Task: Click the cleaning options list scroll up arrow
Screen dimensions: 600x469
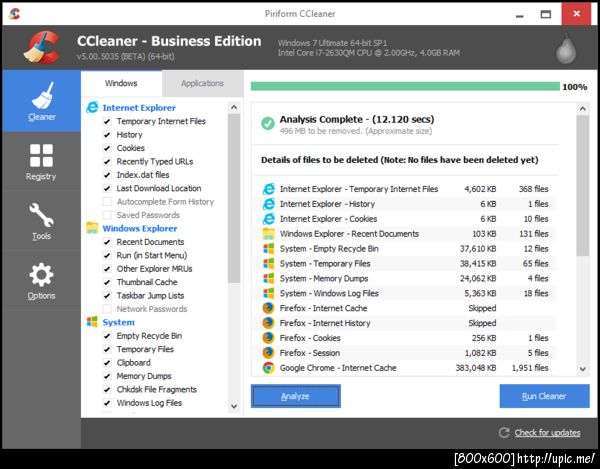Action: [x=234, y=107]
